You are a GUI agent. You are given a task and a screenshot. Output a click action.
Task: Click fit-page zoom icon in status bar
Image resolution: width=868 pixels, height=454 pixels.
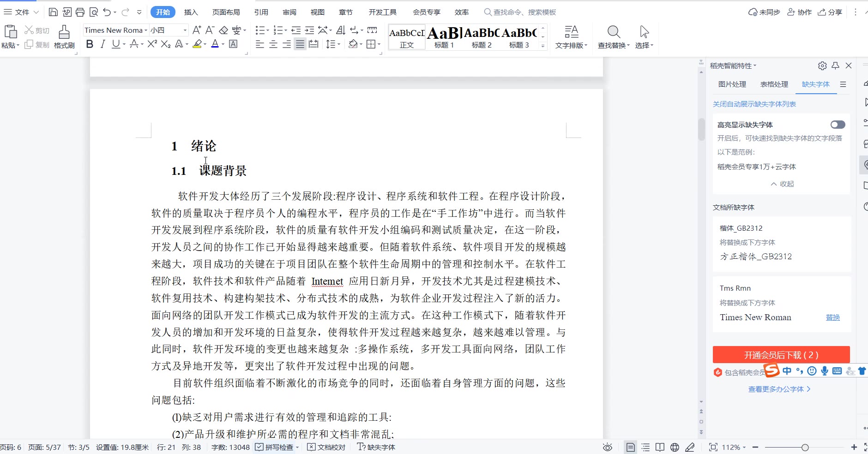click(713, 447)
